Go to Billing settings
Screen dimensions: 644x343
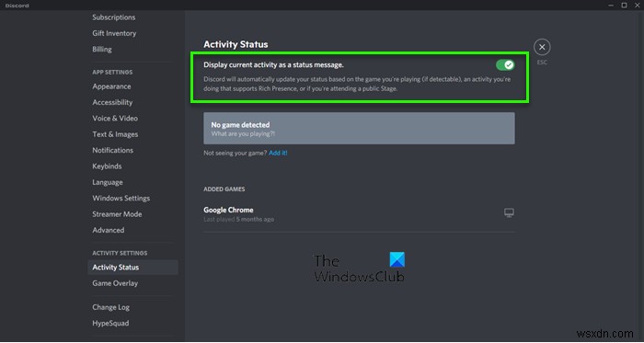102,50
